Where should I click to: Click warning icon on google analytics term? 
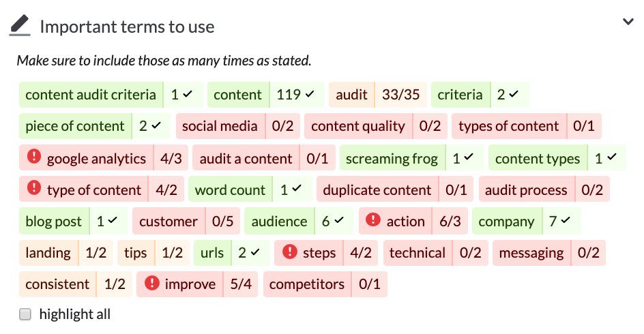click(34, 157)
